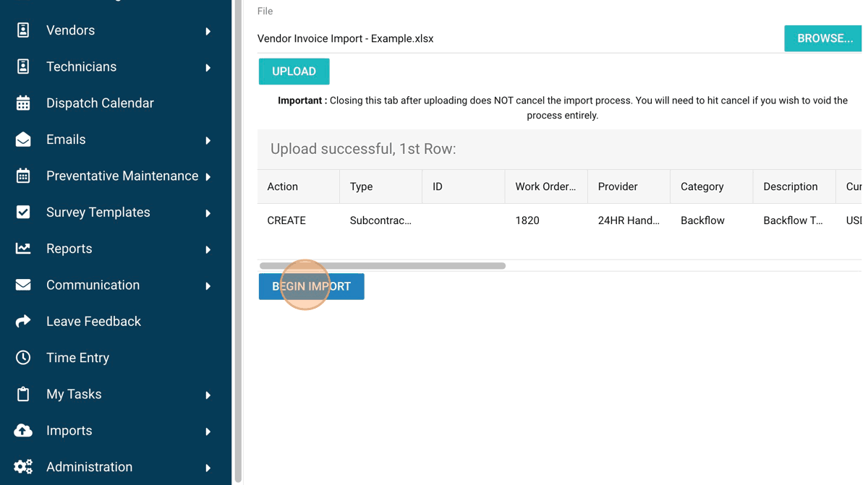Click the Administration gears icon
The width and height of the screenshot is (868, 485).
point(23,467)
